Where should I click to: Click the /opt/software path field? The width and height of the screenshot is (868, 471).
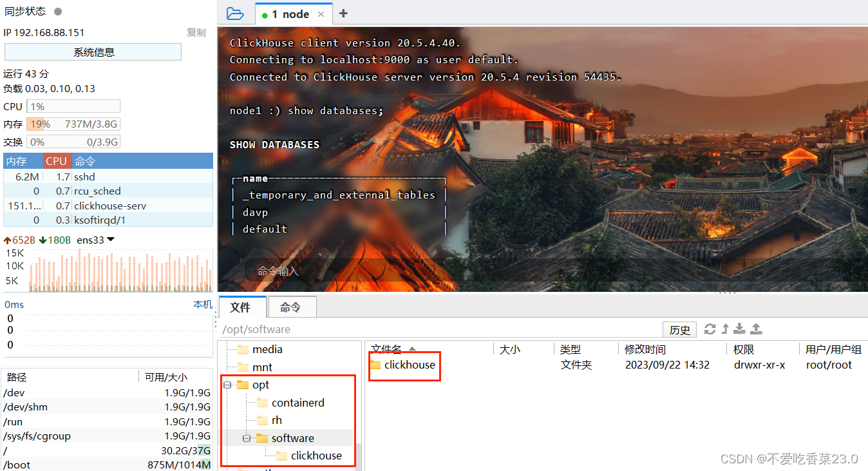(440, 329)
